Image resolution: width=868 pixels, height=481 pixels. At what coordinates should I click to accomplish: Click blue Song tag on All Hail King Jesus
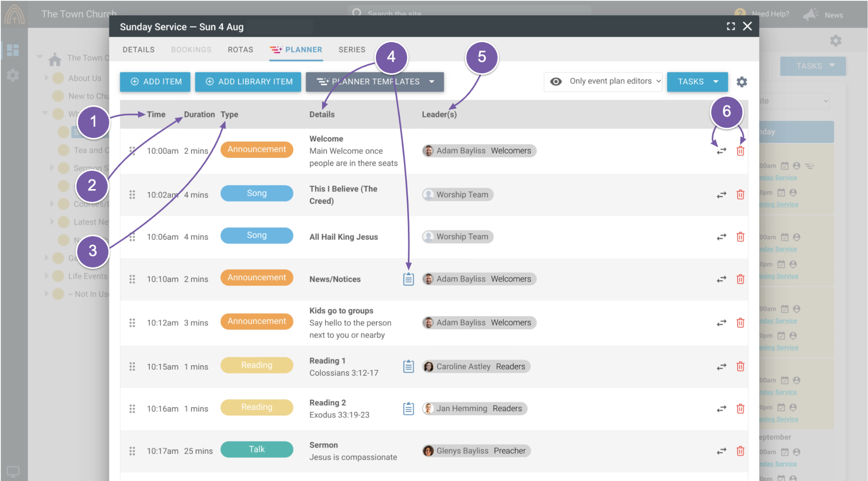(257, 235)
